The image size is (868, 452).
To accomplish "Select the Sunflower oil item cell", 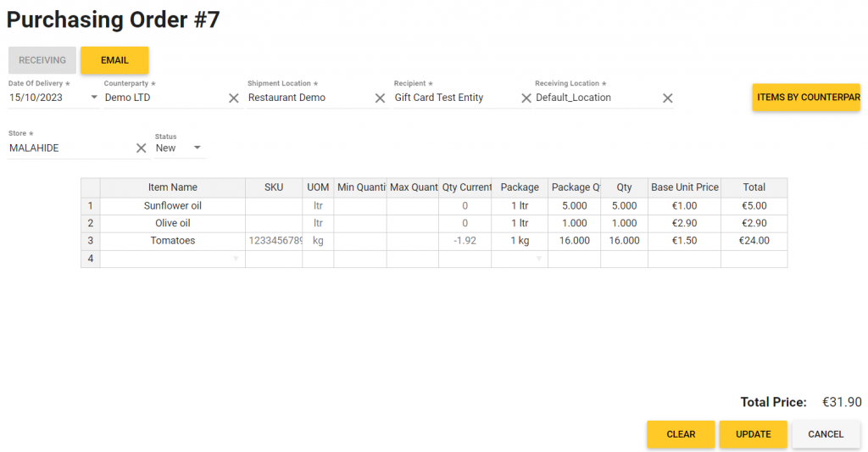I will [172, 206].
